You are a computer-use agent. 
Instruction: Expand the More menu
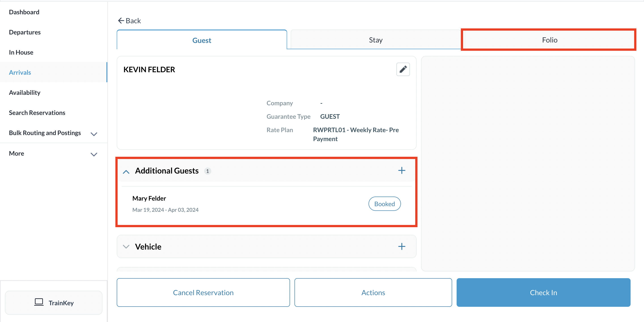coord(94,154)
